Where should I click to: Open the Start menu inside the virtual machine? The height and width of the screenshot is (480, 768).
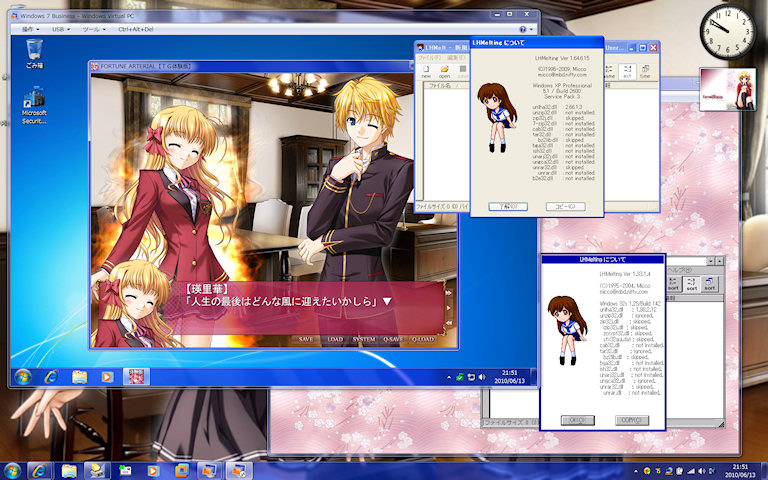[23, 377]
